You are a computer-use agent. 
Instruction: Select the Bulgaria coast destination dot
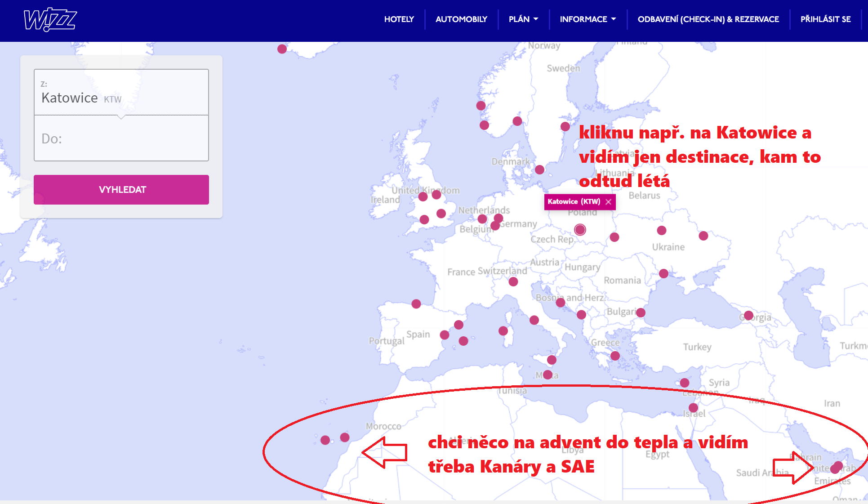click(641, 312)
